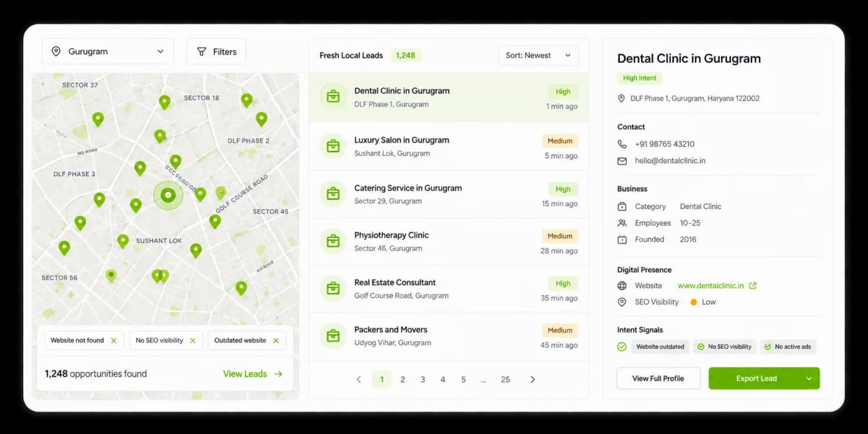The image size is (868, 434).
Task: Click the phone number +91 98765 43210
Action: point(665,144)
